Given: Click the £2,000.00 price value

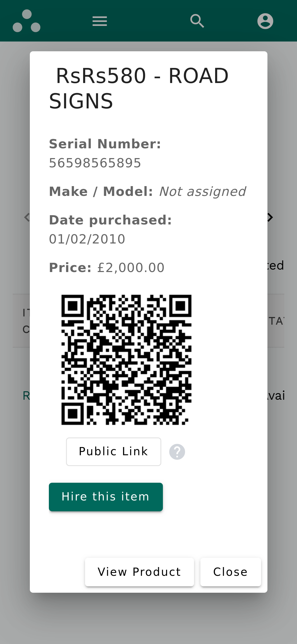Looking at the screenshot, I should (x=131, y=268).
